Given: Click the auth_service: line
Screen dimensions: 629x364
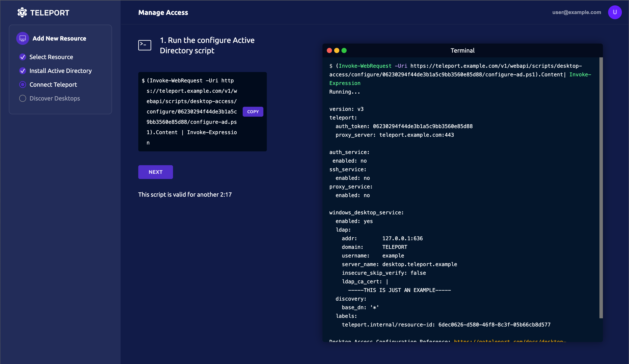Looking at the screenshot, I should pyautogui.click(x=349, y=152).
